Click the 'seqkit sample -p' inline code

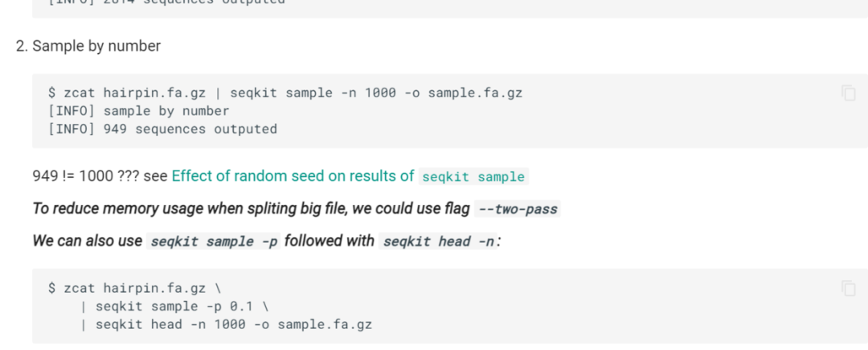(x=214, y=241)
